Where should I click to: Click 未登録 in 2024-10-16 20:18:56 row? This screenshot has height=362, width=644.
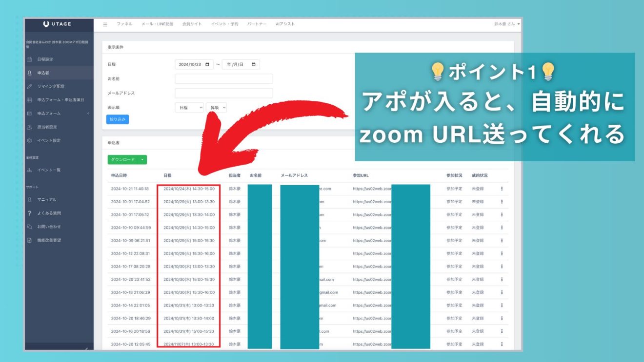pyautogui.click(x=478, y=331)
